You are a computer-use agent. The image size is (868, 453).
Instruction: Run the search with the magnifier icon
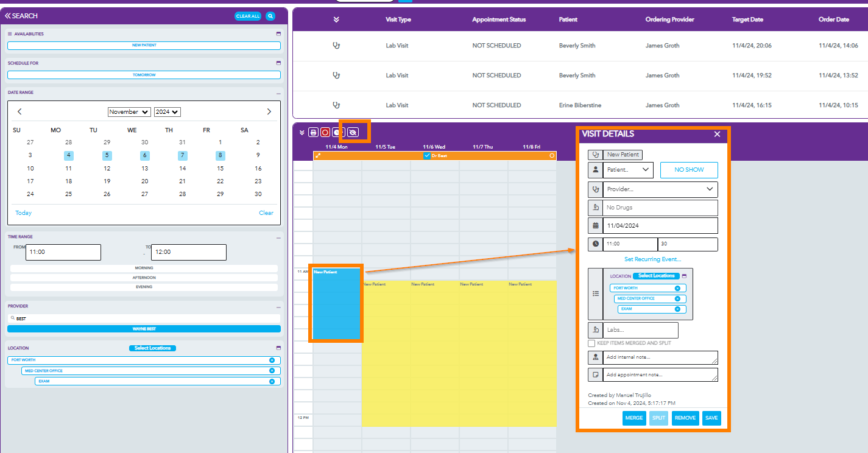[270, 16]
